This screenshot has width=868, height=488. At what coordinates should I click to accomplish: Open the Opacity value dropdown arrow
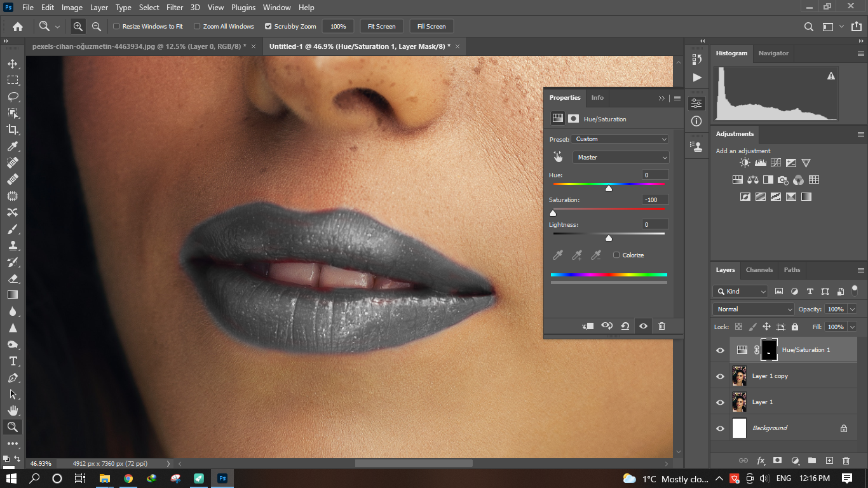[851, 309]
